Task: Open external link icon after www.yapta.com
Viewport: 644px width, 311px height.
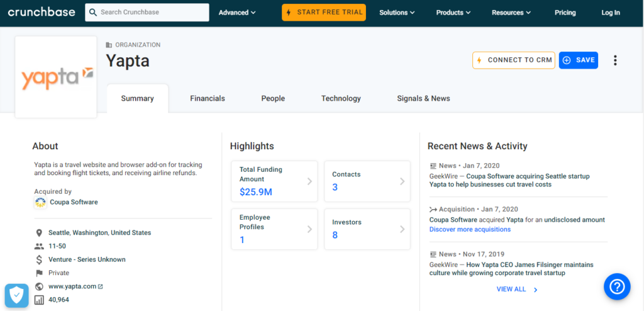Action: coord(101,286)
